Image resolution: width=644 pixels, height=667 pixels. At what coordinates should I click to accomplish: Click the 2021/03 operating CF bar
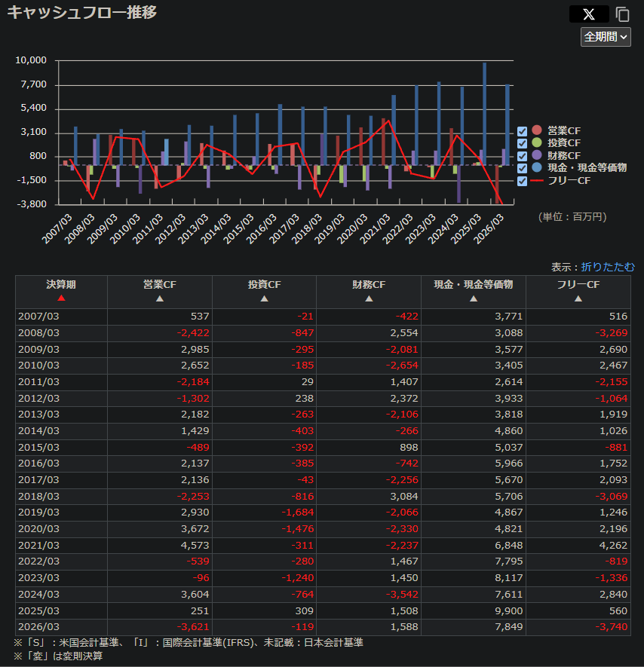tap(384, 142)
